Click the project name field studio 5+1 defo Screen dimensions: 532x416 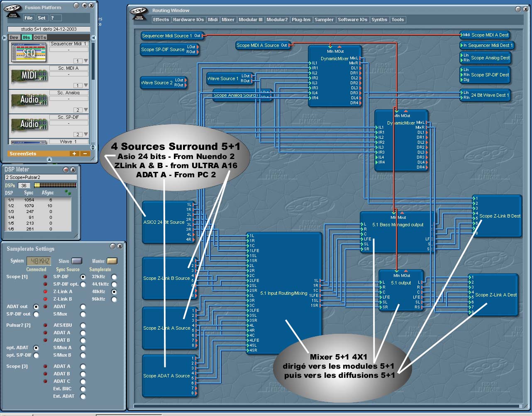click(49, 29)
